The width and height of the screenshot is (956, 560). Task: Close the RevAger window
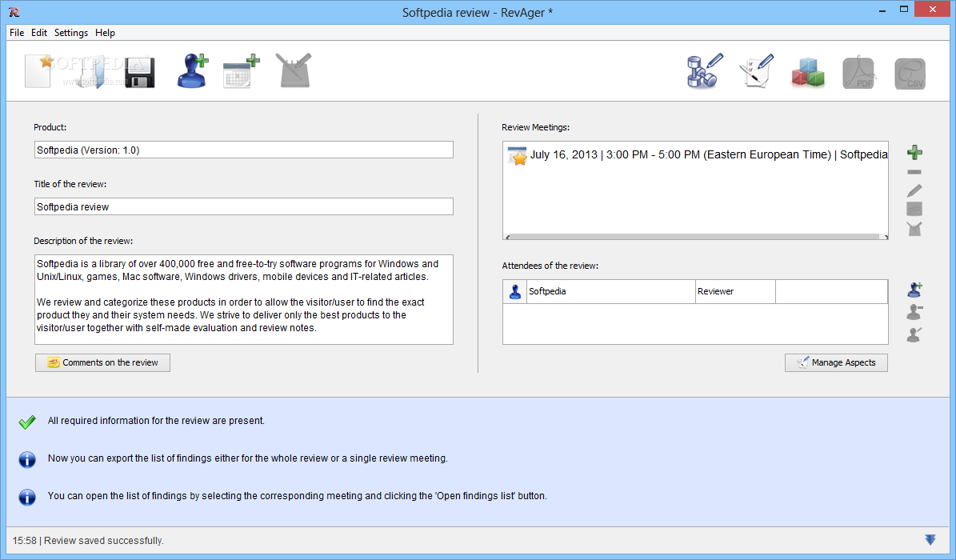(x=932, y=9)
